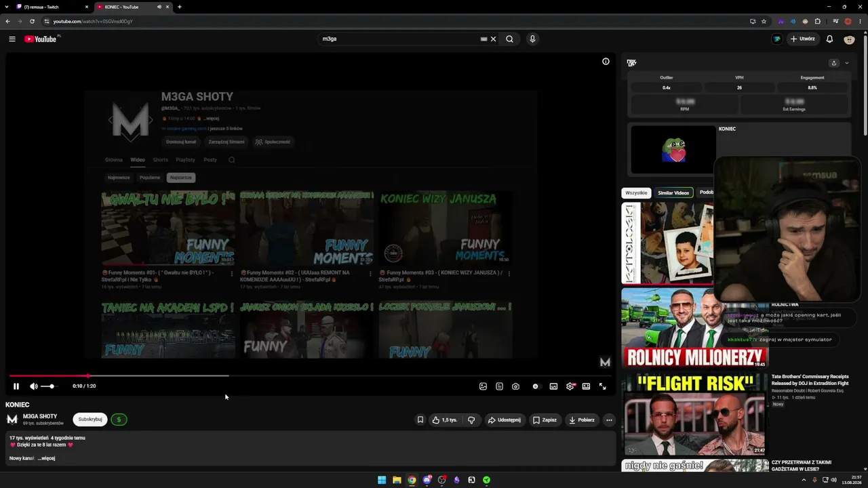
Task: Go to the YouTube home logo
Action: [41, 39]
